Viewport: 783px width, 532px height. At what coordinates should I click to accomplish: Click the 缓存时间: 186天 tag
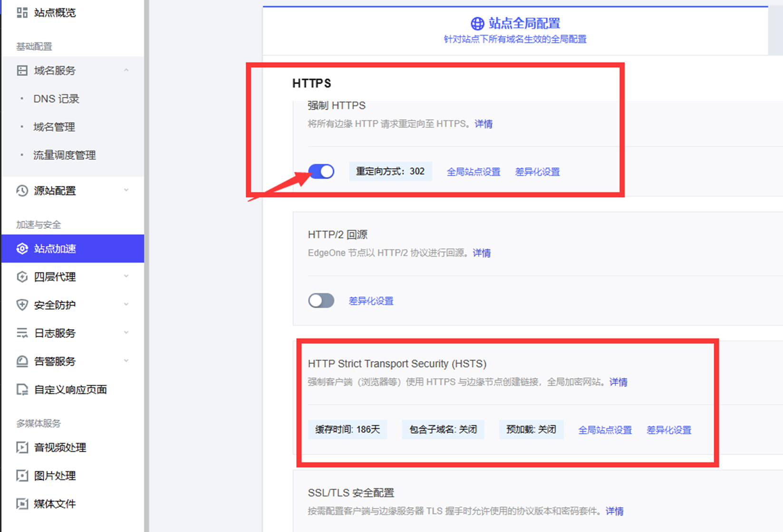click(x=348, y=430)
